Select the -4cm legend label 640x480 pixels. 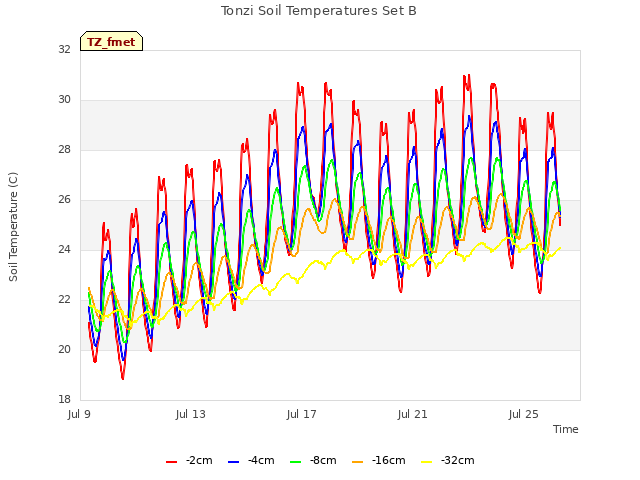pyautogui.click(x=261, y=460)
